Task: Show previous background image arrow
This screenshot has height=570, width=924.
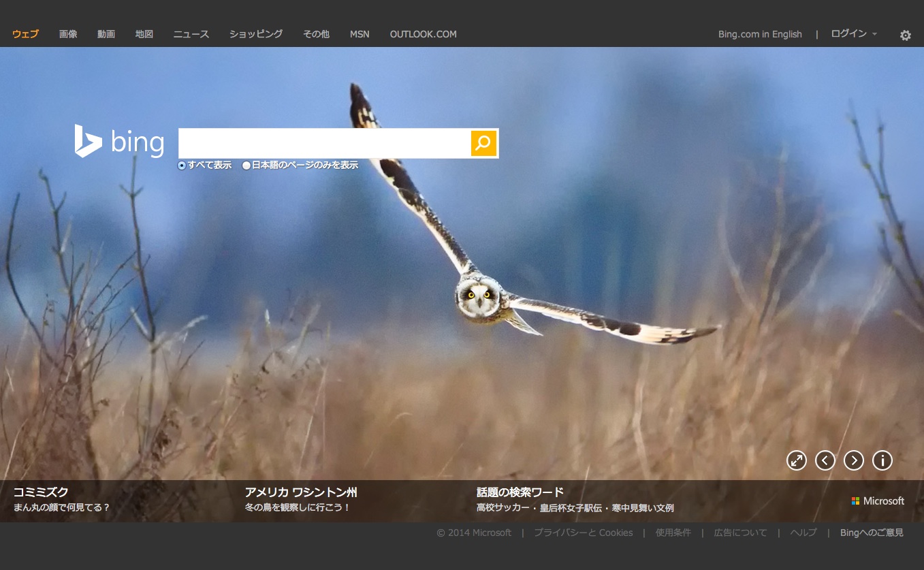Action: [x=825, y=461]
